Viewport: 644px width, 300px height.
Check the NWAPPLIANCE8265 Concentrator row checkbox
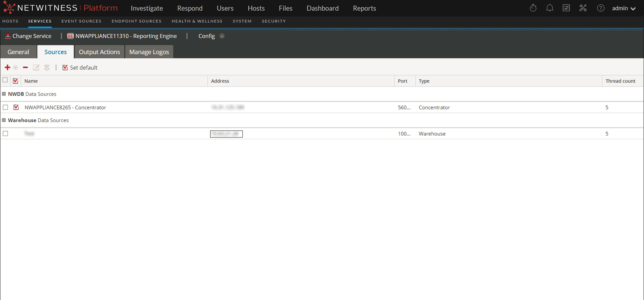click(x=6, y=107)
